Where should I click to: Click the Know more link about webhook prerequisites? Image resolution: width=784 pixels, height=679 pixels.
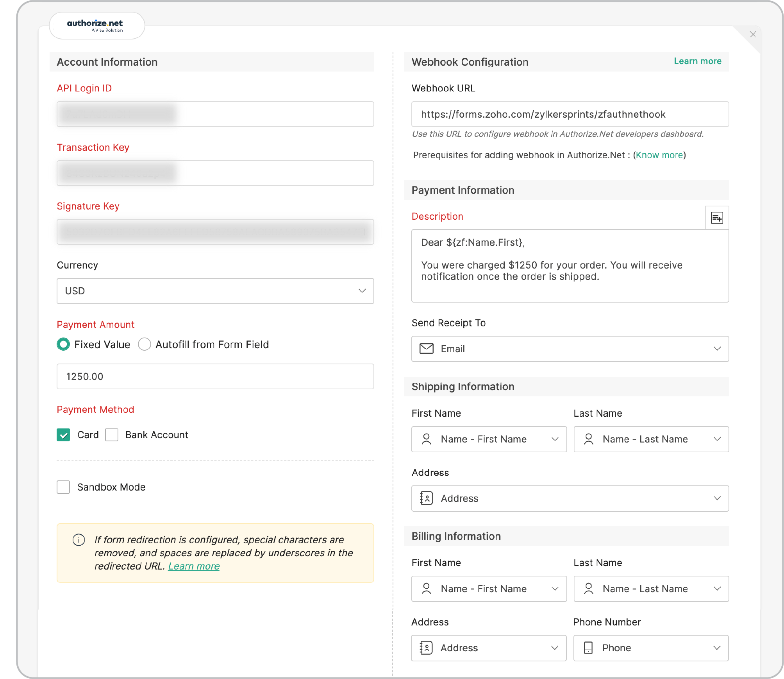659,155
